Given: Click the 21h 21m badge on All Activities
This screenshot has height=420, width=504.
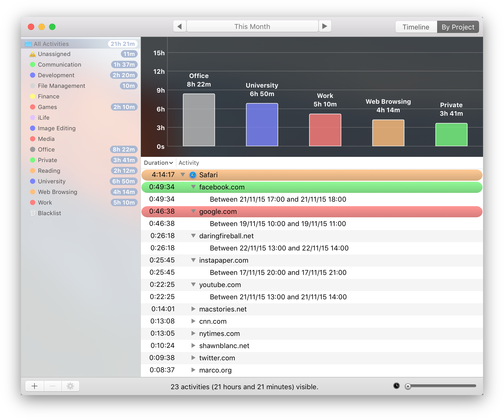Looking at the screenshot, I should coord(123,44).
